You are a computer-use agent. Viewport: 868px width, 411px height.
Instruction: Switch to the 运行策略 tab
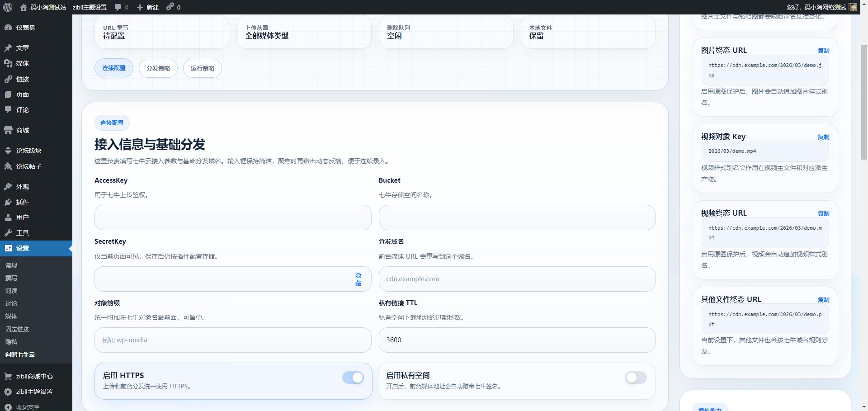click(x=202, y=68)
